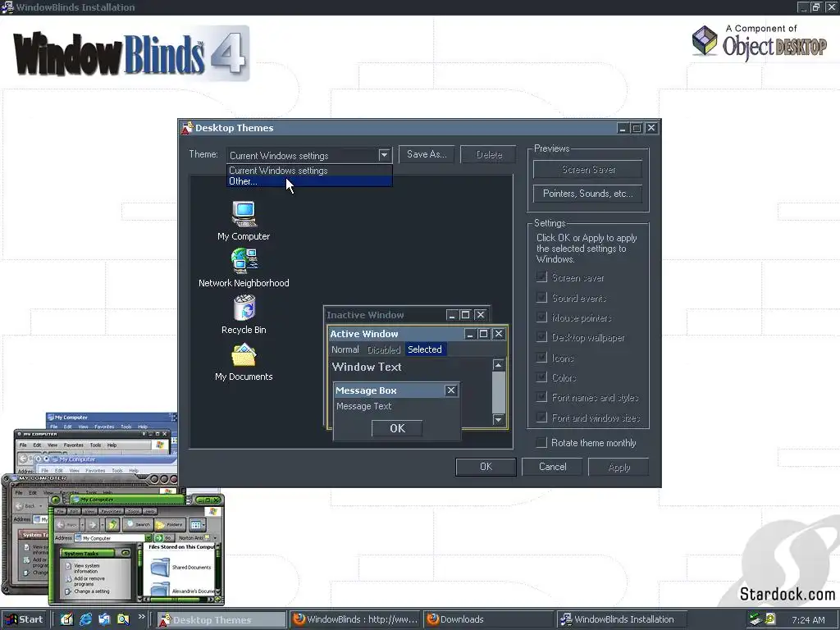Viewport: 840px width, 630px height.
Task: Launch Internet Explorer from quick launch
Action: tap(85, 619)
